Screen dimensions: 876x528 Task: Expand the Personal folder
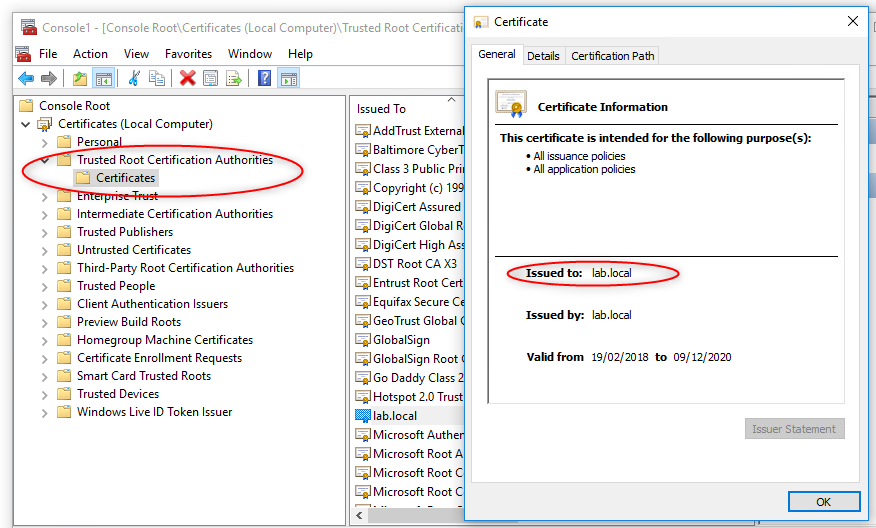44,142
